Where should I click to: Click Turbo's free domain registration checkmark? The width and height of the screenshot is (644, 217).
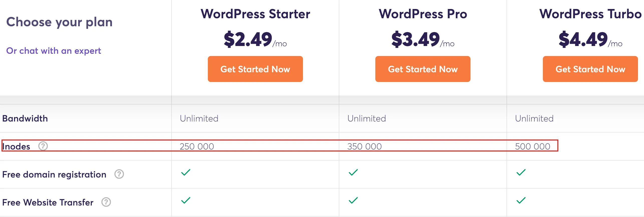[x=521, y=172]
